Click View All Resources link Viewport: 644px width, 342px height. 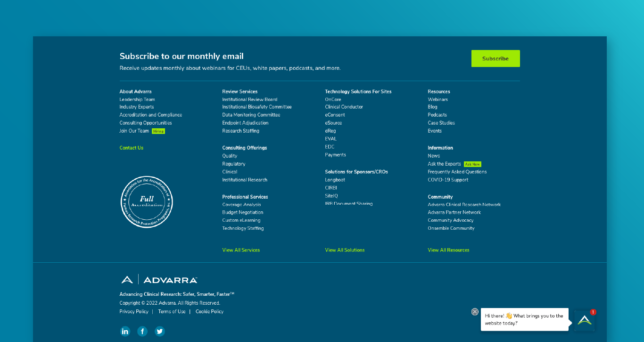click(448, 250)
